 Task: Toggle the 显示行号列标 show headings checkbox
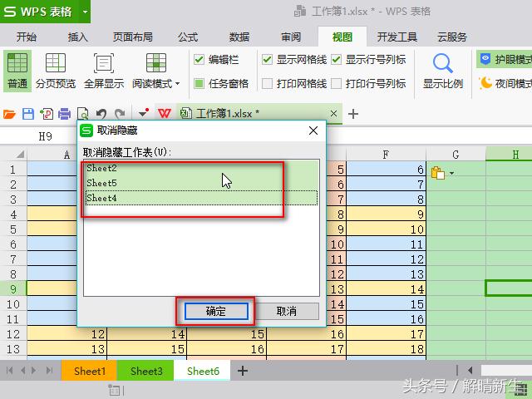336,60
